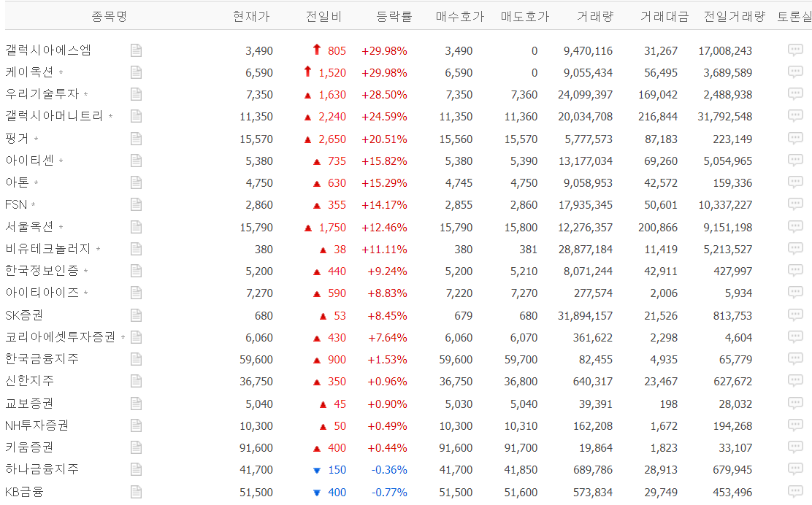Open the 갤럭시아에스엠 stock link
This screenshot has height=505, width=812.
48,50
